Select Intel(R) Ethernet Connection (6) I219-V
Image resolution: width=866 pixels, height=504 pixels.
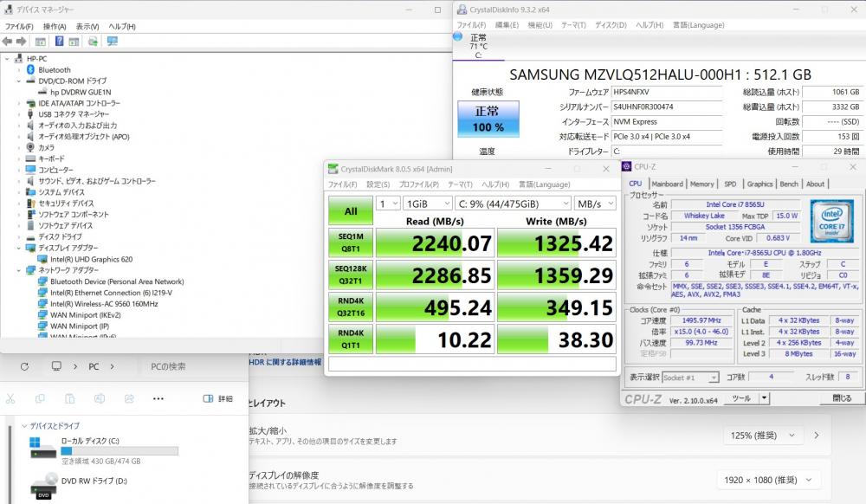click(111, 293)
